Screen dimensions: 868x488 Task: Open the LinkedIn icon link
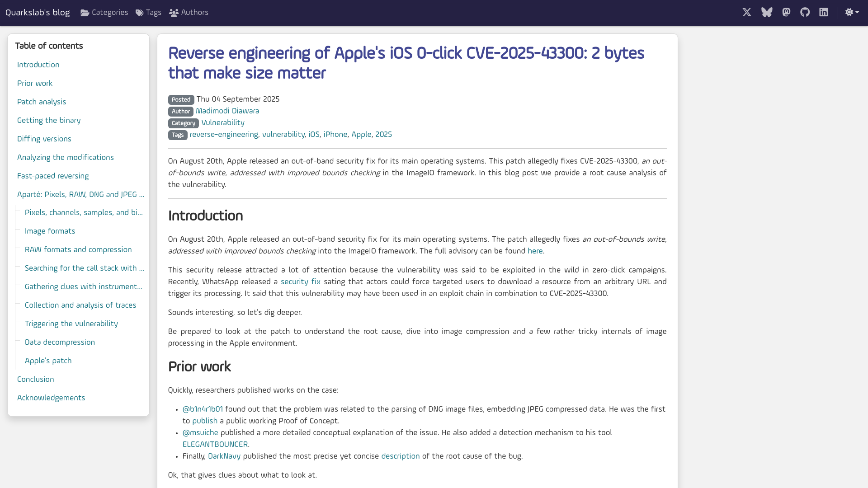pyautogui.click(x=824, y=13)
